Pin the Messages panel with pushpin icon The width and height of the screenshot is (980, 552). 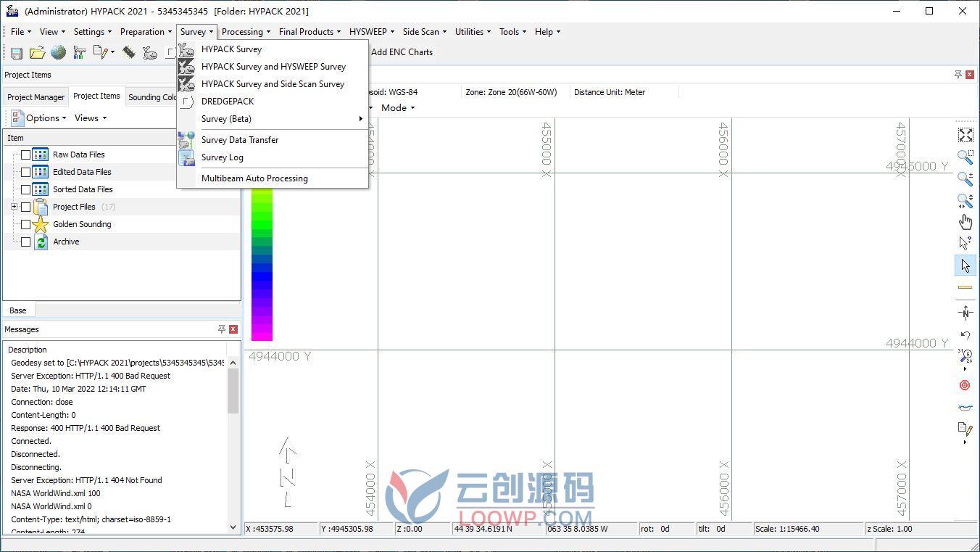tap(222, 329)
